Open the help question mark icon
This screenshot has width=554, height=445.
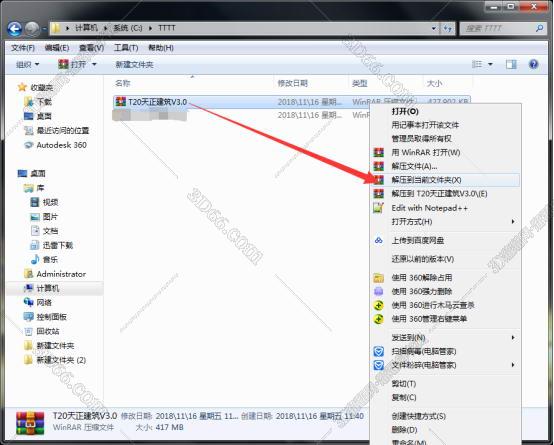pyautogui.click(x=534, y=64)
